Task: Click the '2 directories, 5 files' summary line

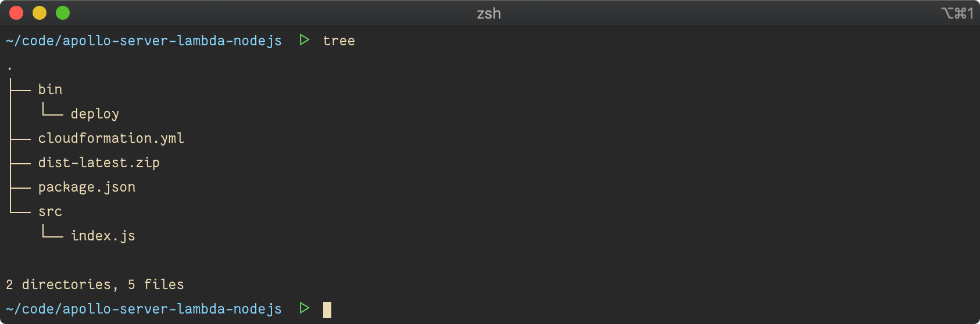Action: 95,285
